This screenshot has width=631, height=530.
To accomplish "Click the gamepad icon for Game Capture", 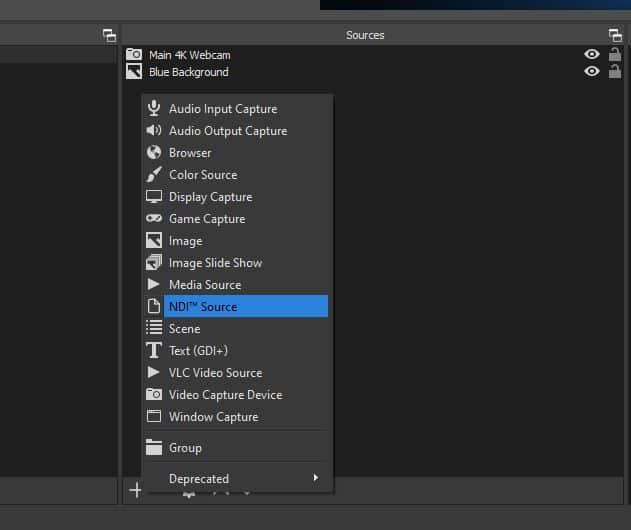I will (154, 218).
